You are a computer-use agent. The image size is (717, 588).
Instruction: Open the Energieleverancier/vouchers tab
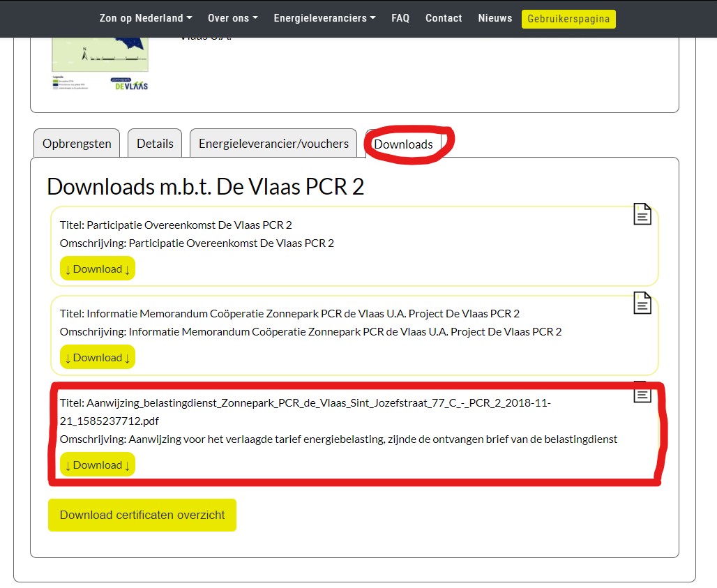click(273, 144)
